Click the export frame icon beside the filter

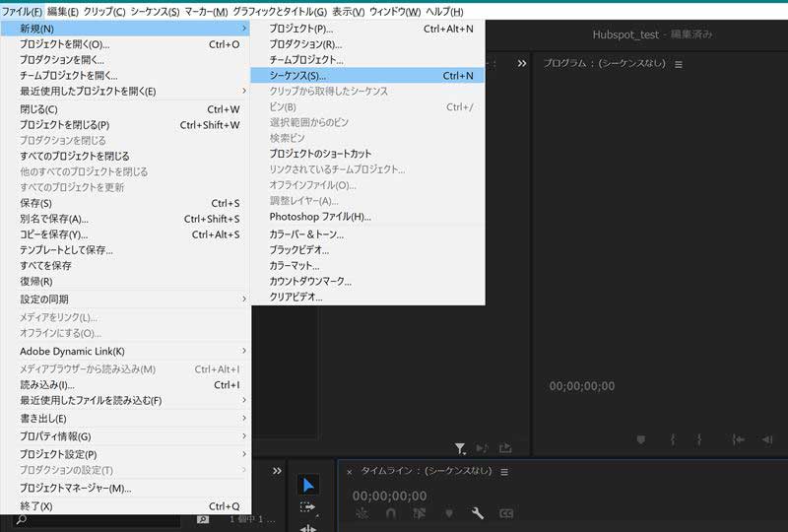(505, 447)
